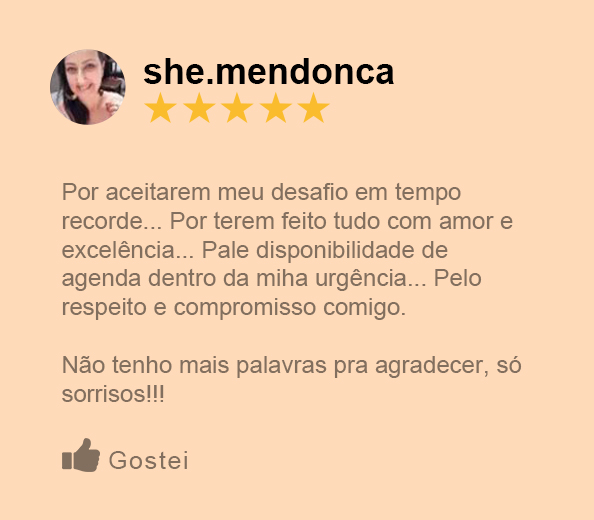Screen dimensions: 594x520
Task: Click the Gostei label
Action: coord(148,460)
